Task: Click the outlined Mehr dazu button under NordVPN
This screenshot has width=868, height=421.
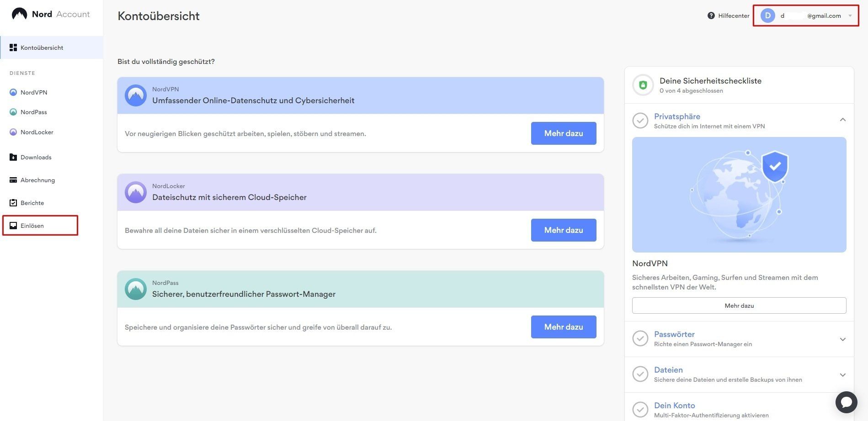Action: 739,305
